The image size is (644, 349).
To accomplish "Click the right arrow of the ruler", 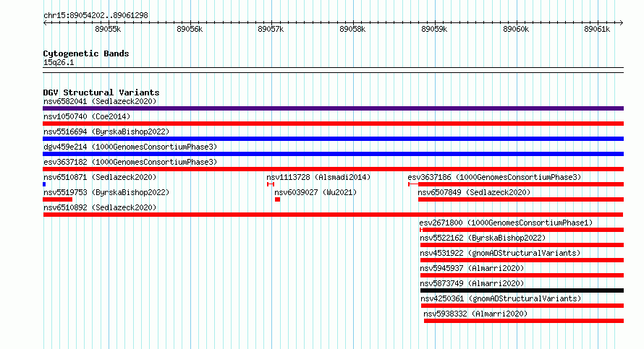I will [x=622, y=23].
